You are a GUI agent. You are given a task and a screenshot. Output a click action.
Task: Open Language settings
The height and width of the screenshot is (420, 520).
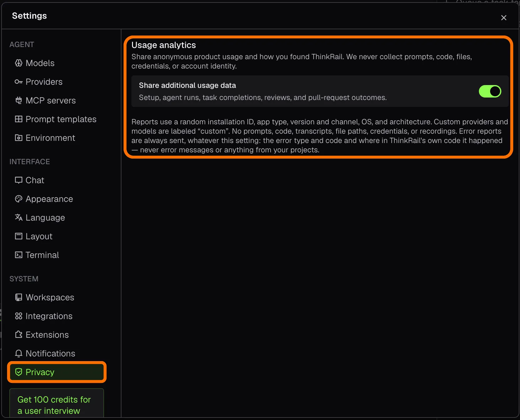[x=56, y=217]
